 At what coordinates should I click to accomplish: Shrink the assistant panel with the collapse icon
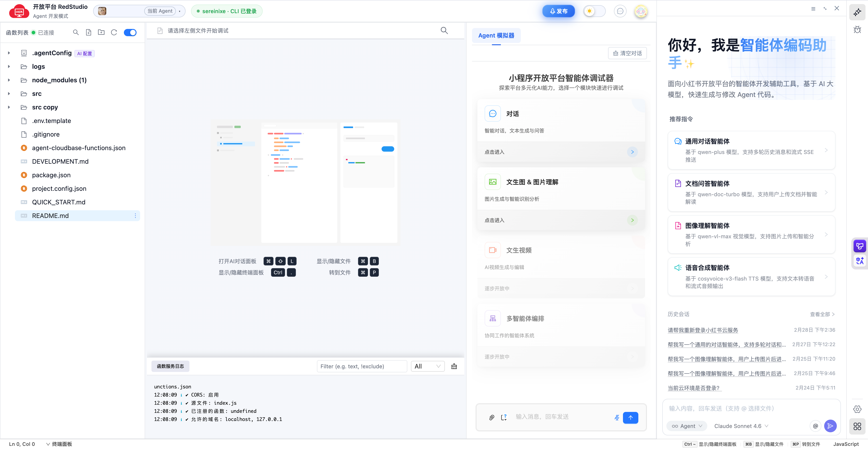[825, 9]
